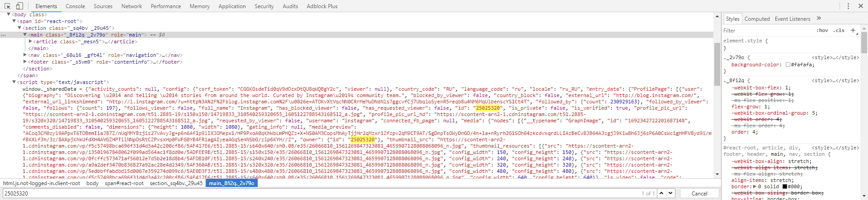Screen dimensions: 868x200
Task: Open the Event Listeners sidebar tab
Action: pyautogui.click(x=793, y=19)
